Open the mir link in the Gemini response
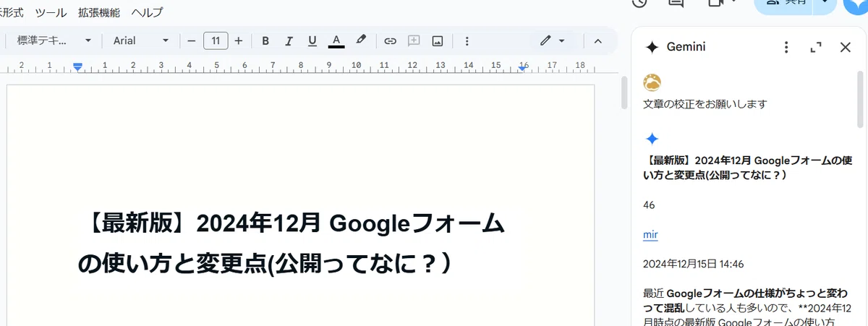868x326 pixels. 650,235
